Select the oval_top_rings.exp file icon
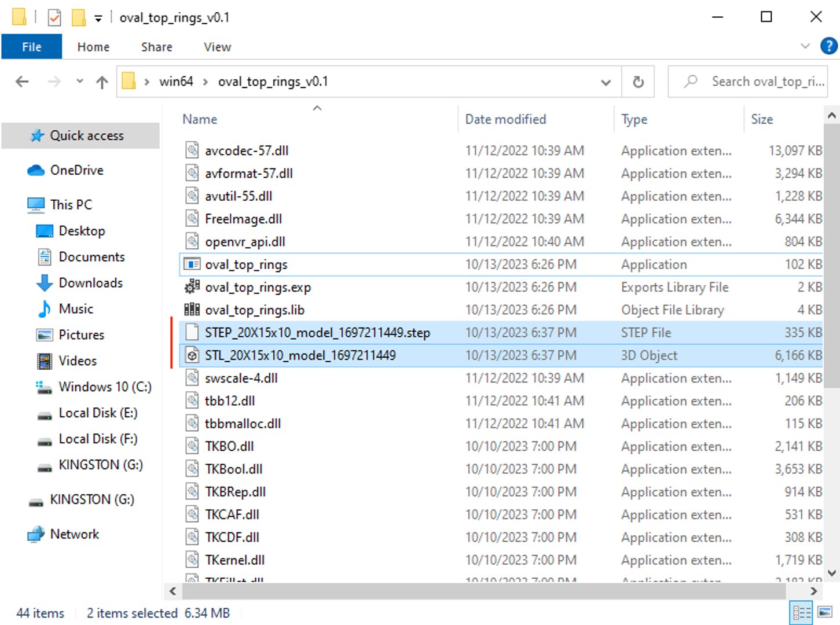The image size is (840, 625). pos(192,287)
